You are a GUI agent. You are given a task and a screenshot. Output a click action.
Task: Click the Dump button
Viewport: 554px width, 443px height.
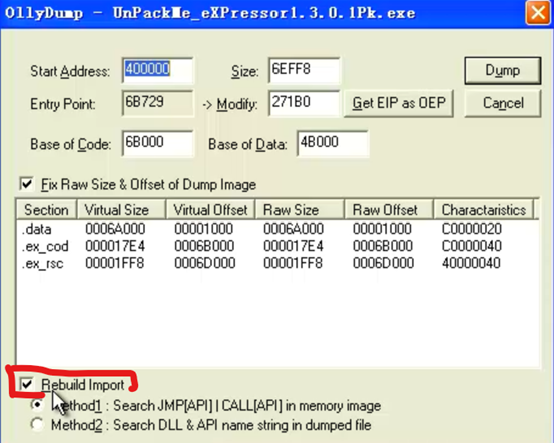(502, 71)
